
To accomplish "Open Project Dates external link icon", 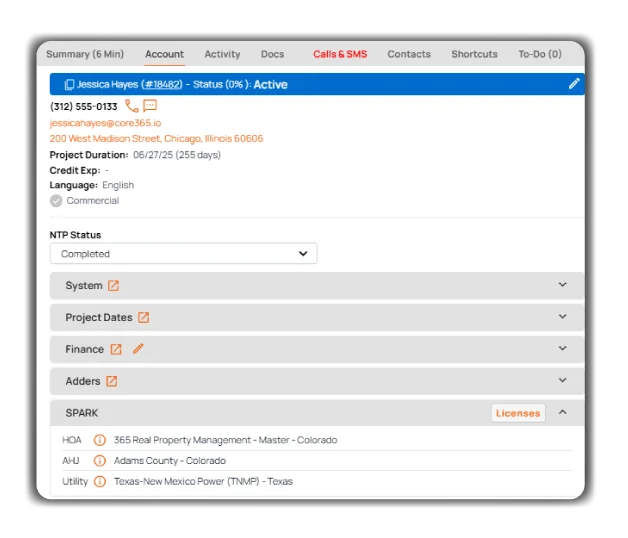I will [144, 317].
